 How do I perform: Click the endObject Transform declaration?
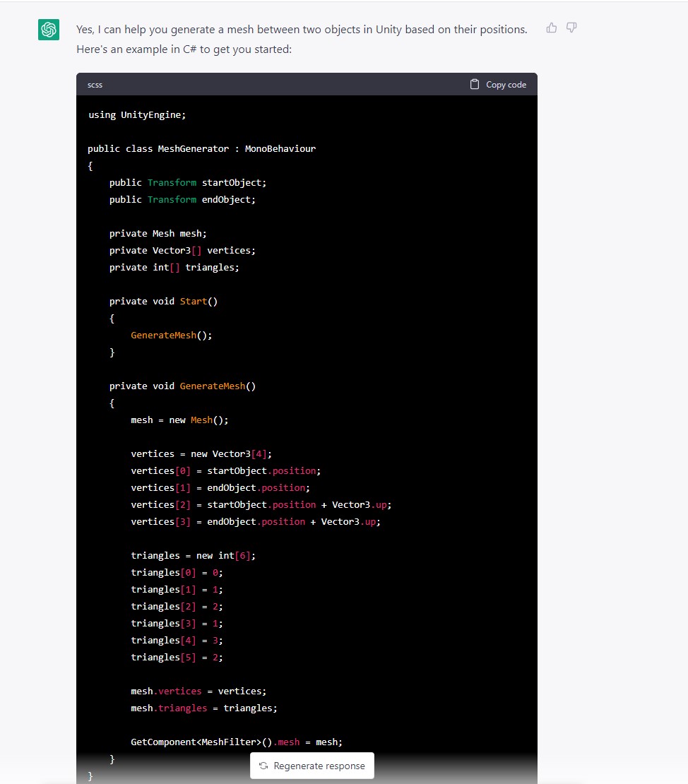point(182,200)
